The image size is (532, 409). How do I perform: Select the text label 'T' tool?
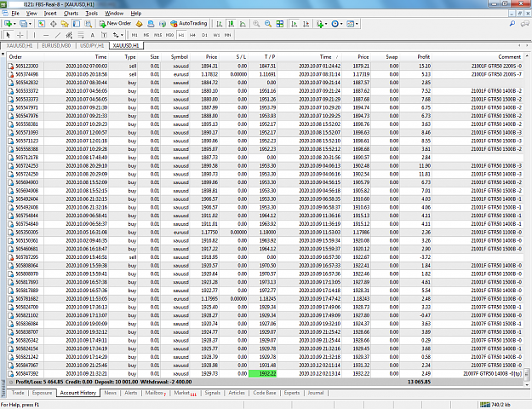(104, 35)
